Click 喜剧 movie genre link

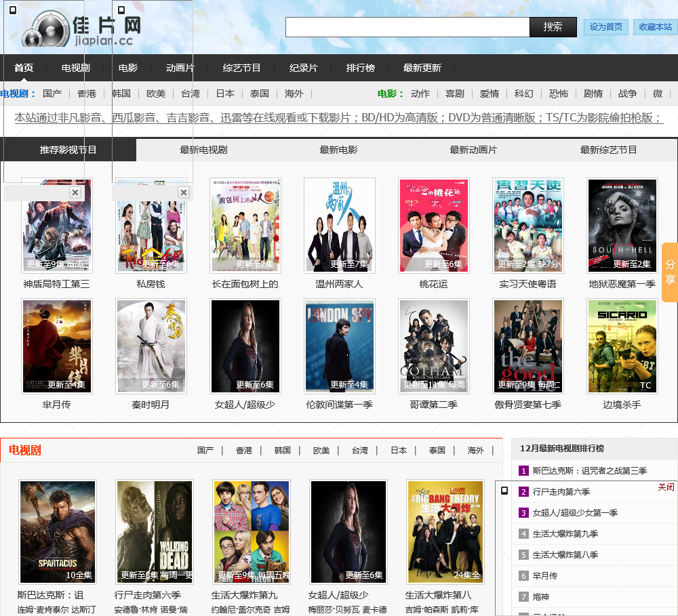(455, 94)
